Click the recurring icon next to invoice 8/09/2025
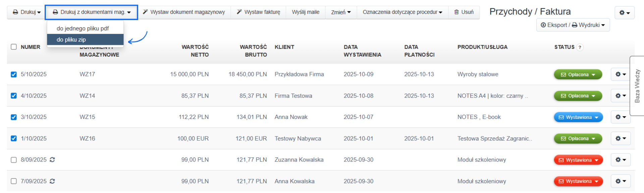This screenshot has height=193, width=644. [52, 160]
